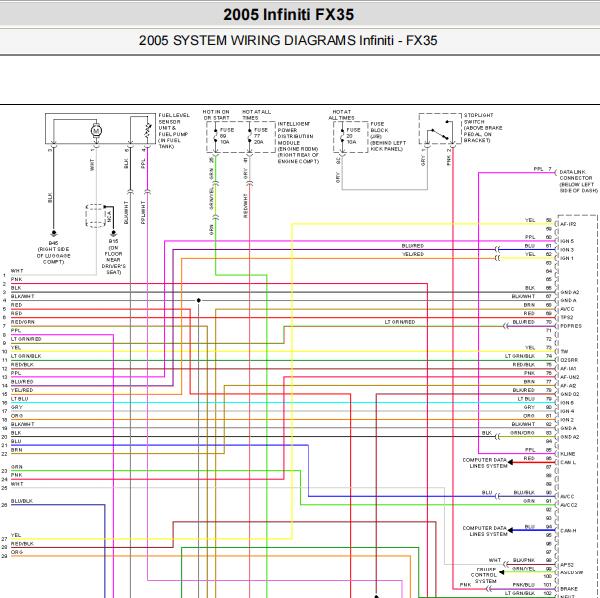Click the fuel pump motor 'M' symbol
Viewport: 600px width, 598px height.
click(96, 131)
